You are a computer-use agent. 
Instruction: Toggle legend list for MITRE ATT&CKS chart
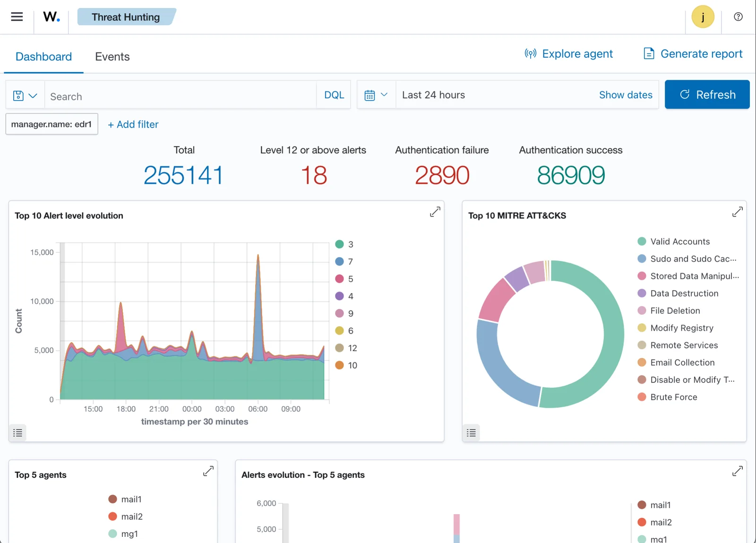(x=471, y=432)
